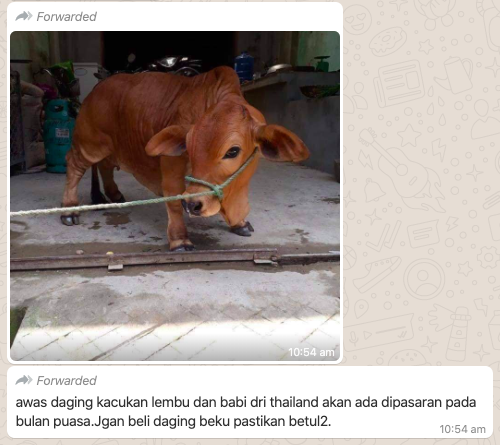Image resolution: width=500 pixels, height=445 pixels.
Task: Click the message text starting "awas daging kacukan"
Action: pos(246,412)
